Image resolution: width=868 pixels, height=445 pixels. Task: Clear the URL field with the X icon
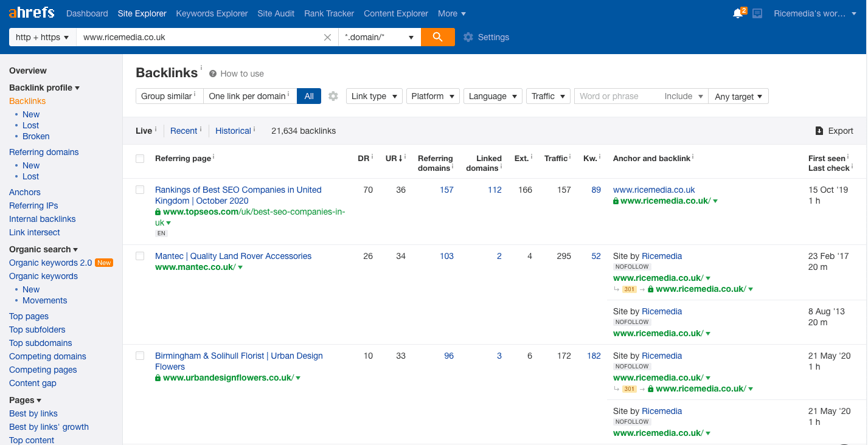[327, 37]
